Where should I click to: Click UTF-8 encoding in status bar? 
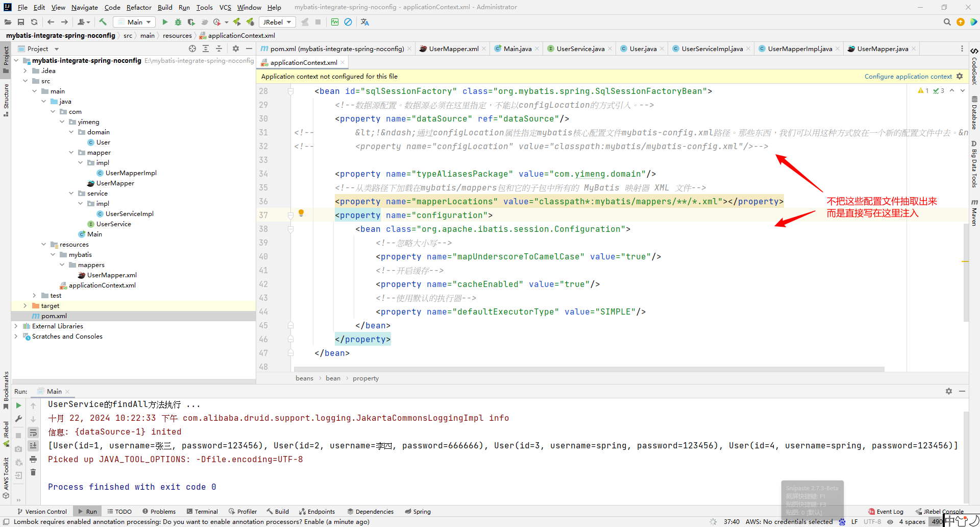pyautogui.click(x=872, y=521)
